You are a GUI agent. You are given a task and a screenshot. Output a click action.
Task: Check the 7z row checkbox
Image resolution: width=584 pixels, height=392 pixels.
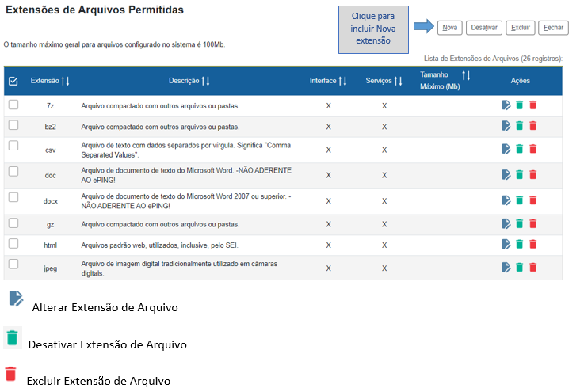[13, 105]
